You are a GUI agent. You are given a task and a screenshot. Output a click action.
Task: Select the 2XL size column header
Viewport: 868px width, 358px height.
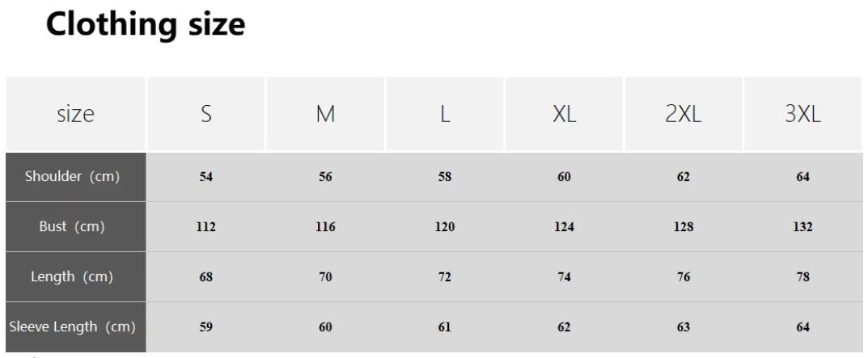click(x=684, y=113)
